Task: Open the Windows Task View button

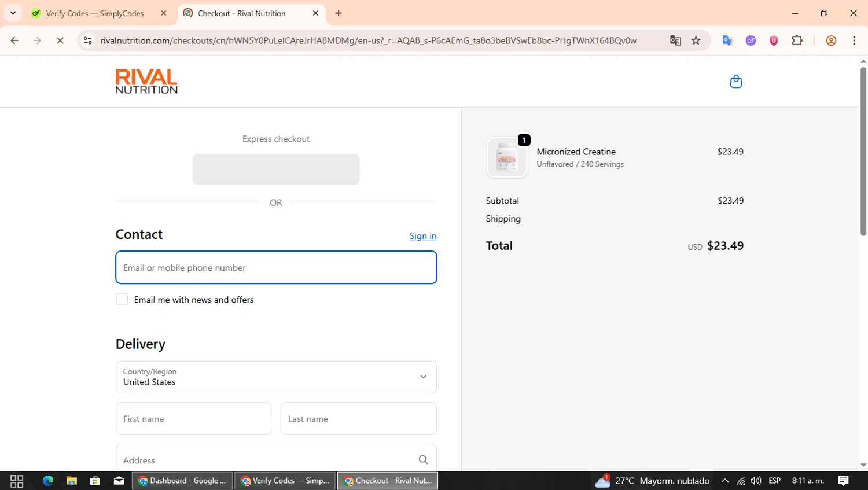Action: [17, 481]
